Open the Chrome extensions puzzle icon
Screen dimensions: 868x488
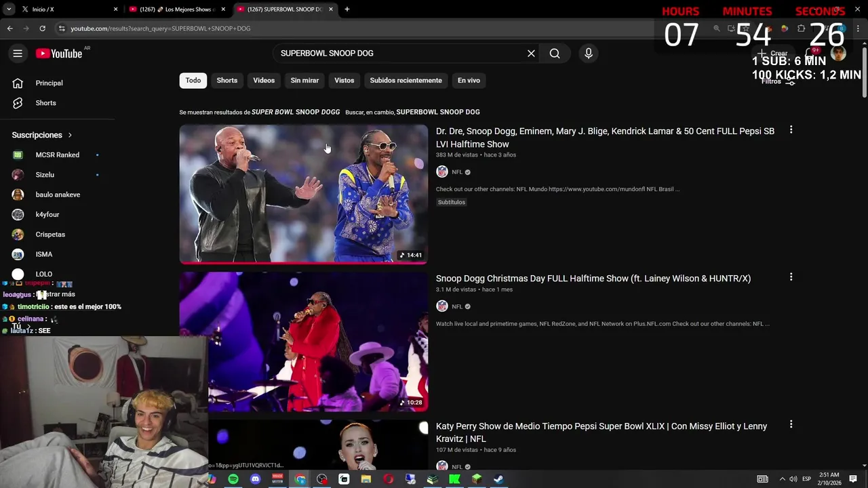[801, 28]
